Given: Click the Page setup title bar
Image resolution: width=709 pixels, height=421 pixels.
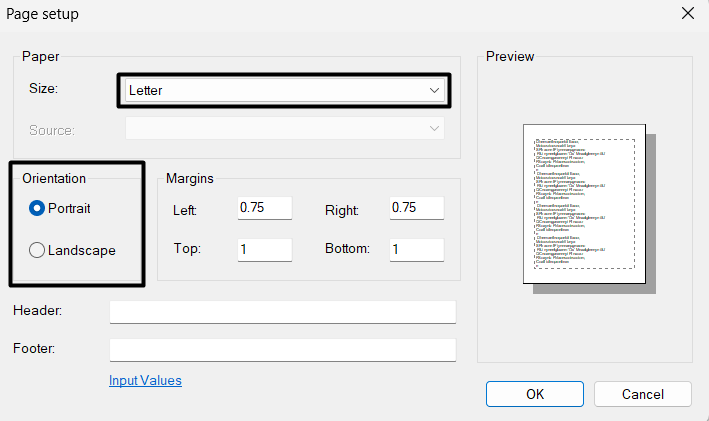Looking at the screenshot, I should tap(300, 14).
